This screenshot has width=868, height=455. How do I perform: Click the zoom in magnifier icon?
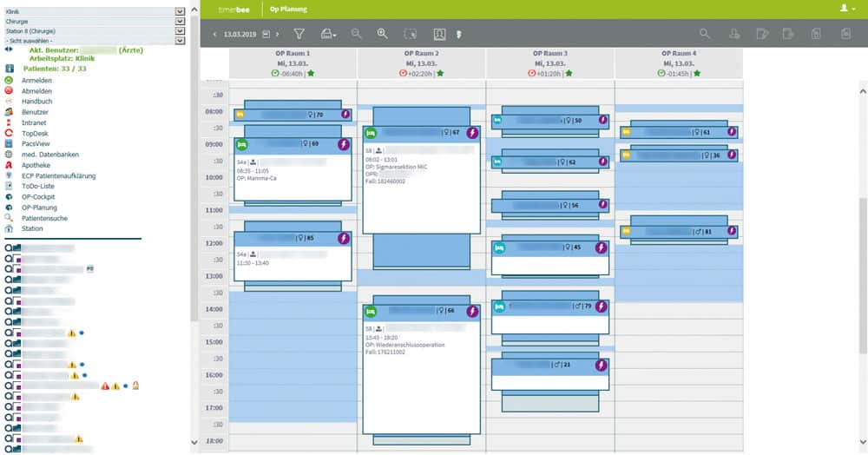(383, 34)
